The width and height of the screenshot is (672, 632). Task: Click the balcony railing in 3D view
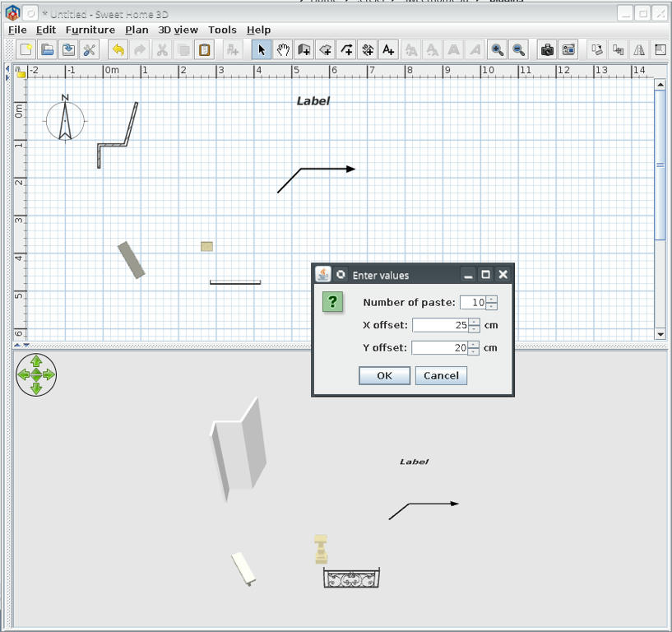click(x=351, y=578)
